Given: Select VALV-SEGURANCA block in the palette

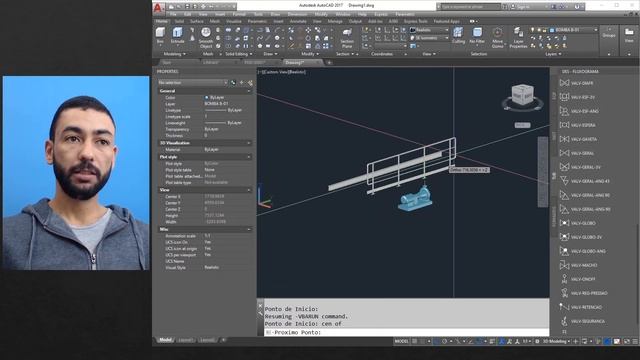Looking at the screenshot, I should pos(582,321).
